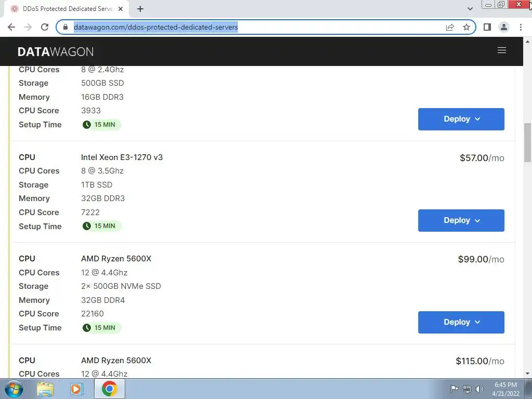Image resolution: width=532 pixels, height=399 pixels.
Task: Go forward with the forward arrow
Action: click(x=28, y=27)
